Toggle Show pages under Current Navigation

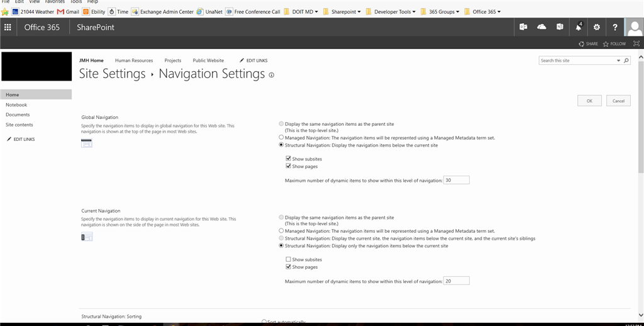(x=288, y=267)
